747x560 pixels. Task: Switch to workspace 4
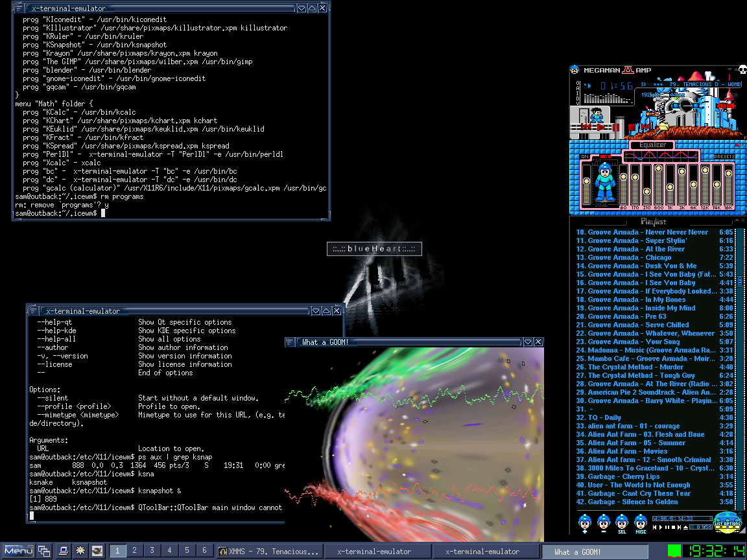point(170,550)
